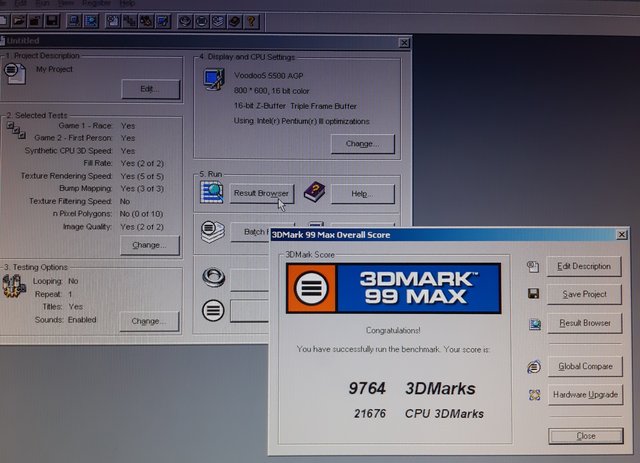
Task: Click the Selected Tests checkboxes icon
Action: [16, 131]
